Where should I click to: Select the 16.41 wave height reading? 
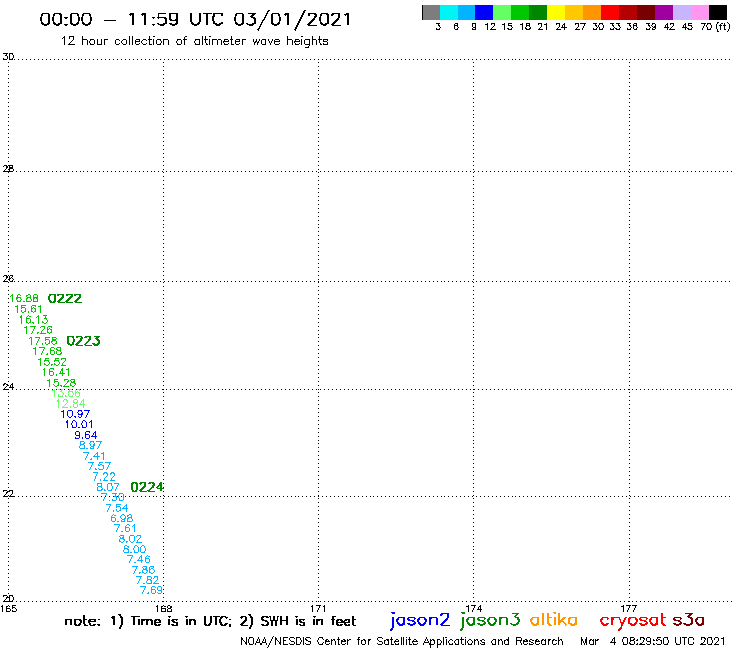(56, 372)
